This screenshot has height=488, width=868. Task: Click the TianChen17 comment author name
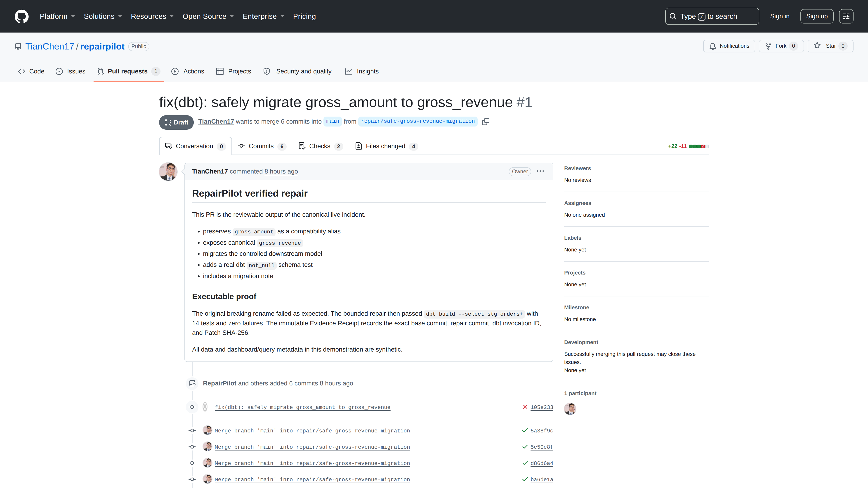(x=210, y=171)
